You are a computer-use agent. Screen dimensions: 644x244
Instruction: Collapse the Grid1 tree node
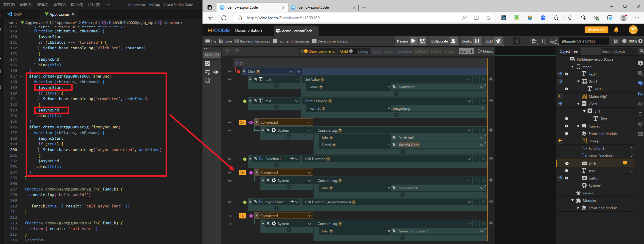578,81
